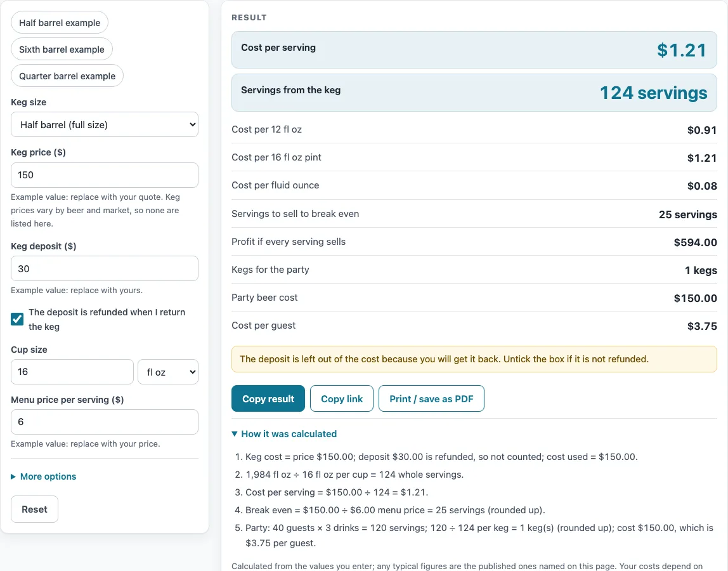Click the Profit if every serving sells label

click(289, 242)
